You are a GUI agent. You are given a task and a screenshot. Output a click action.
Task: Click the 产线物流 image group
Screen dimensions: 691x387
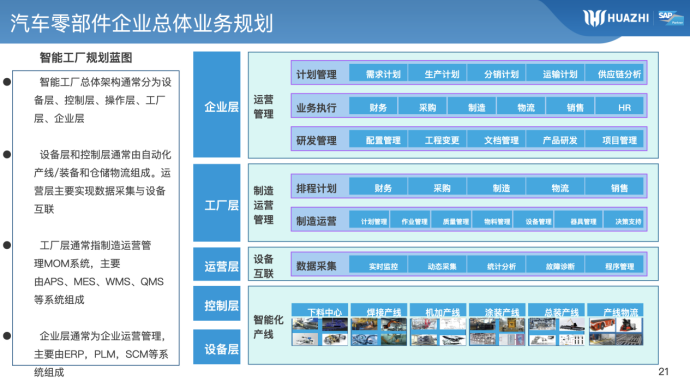click(x=615, y=324)
